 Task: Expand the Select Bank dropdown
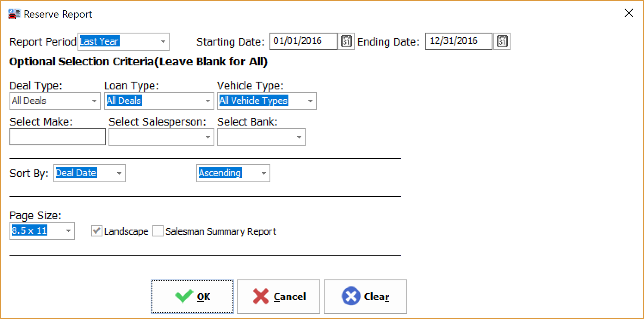pos(299,138)
